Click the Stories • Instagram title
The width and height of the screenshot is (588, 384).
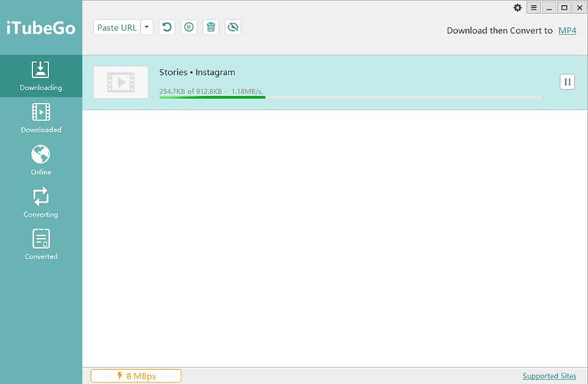click(x=197, y=72)
